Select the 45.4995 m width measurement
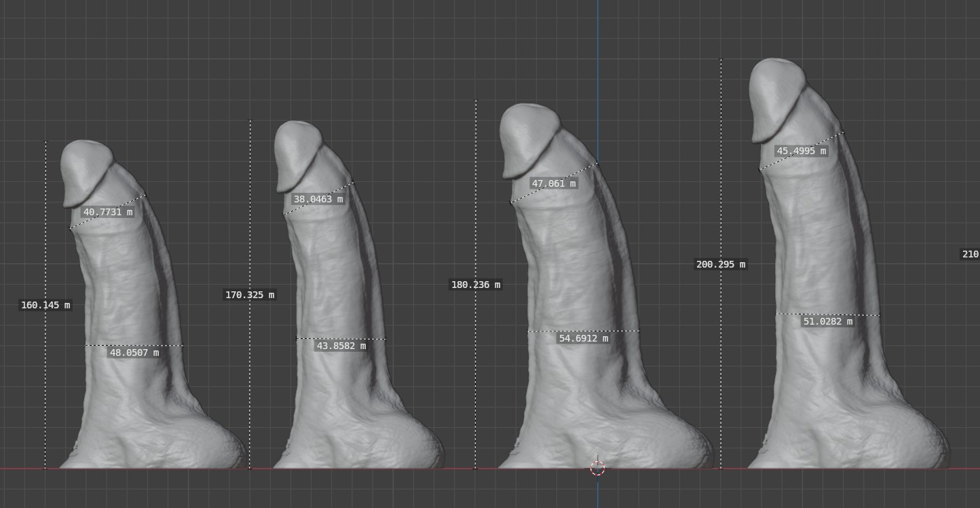The width and height of the screenshot is (980, 508). point(802,151)
